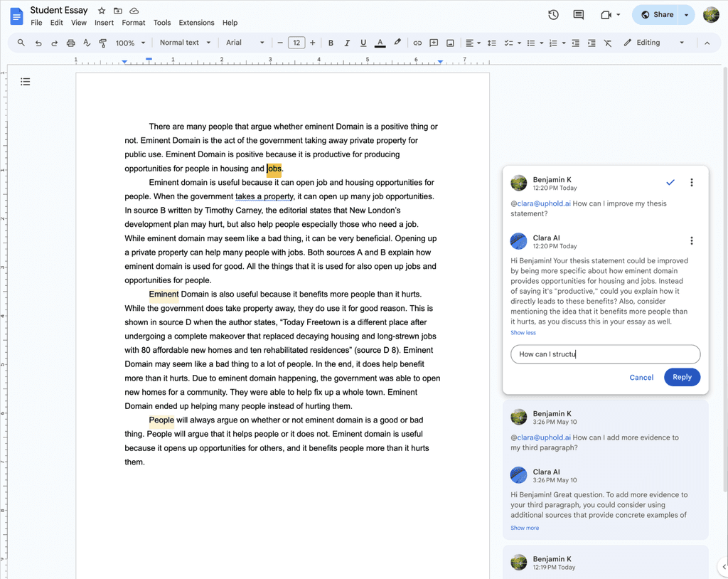Screen dimensions: 728x579
Task: Increase font size with plus button
Action: tap(313, 43)
